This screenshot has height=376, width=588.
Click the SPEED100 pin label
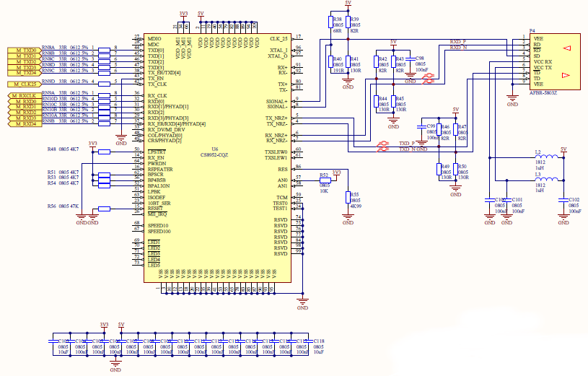159,232
